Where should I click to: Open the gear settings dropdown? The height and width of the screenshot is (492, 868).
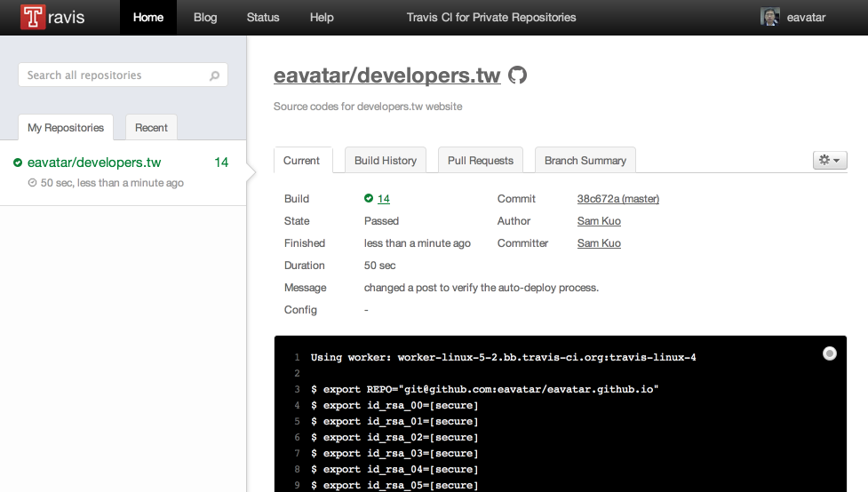pyautogui.click(x=830, y=160)
